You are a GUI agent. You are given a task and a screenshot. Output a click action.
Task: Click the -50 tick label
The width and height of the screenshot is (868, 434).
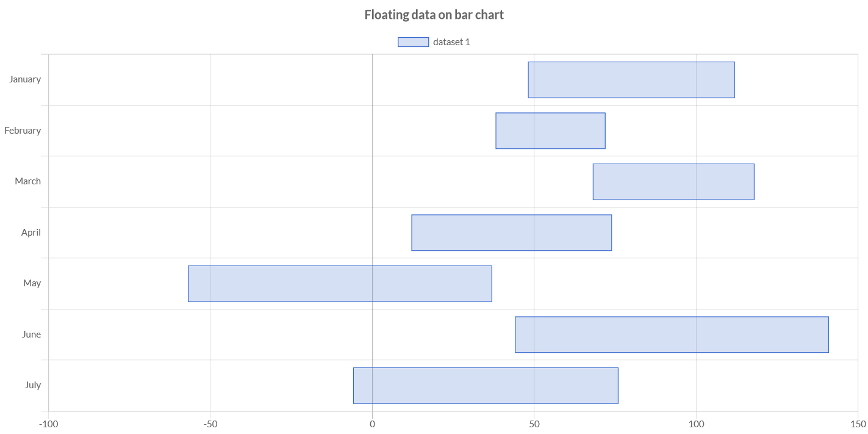(x=210, y=424)
